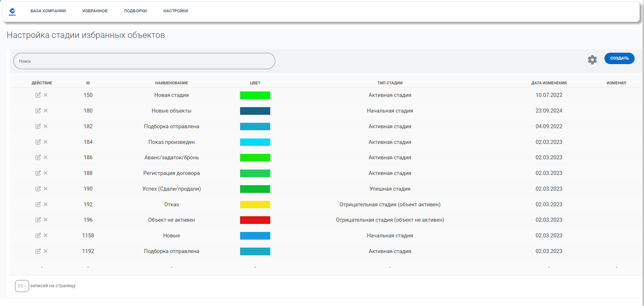Open the Подборки menu item

click(x=135, y=11)
